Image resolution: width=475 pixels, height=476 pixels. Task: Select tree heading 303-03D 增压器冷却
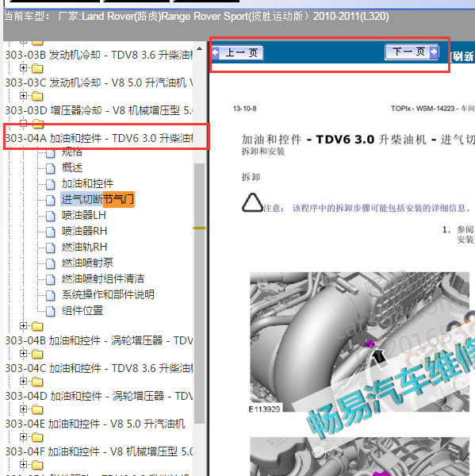99,110
